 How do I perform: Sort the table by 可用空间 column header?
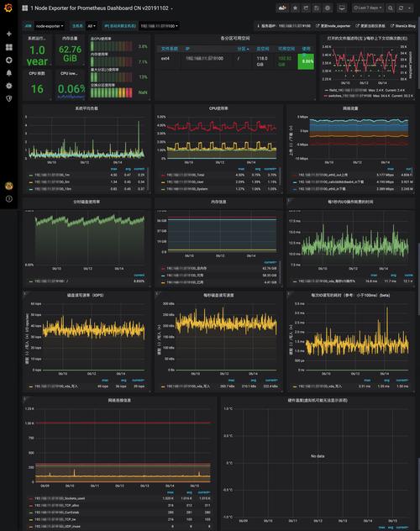[286, 49]
